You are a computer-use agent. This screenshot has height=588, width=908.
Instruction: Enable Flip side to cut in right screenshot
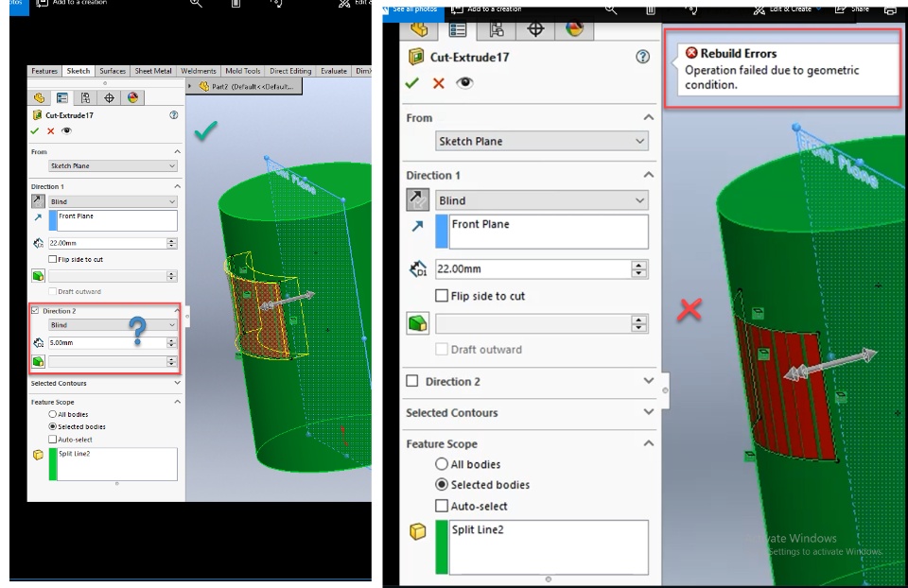(442, 296)
